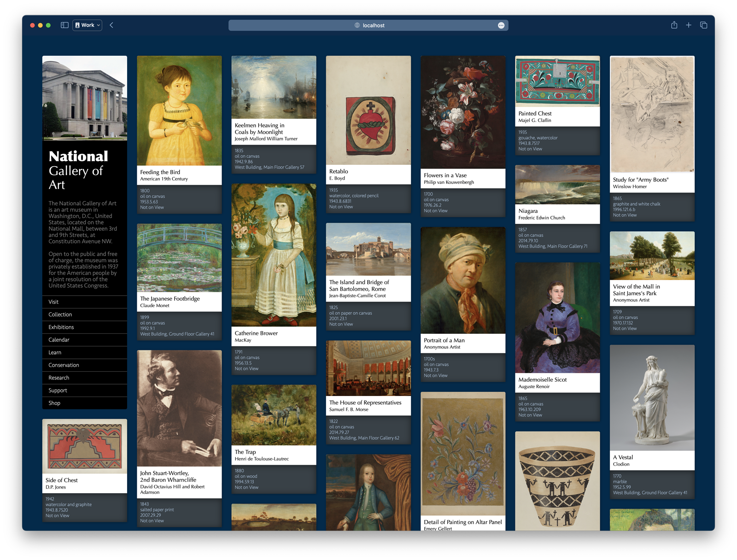The height and width of the screenshot is (560, 737).
Task: Open the Side of Chest image
Action: (85, 446)
